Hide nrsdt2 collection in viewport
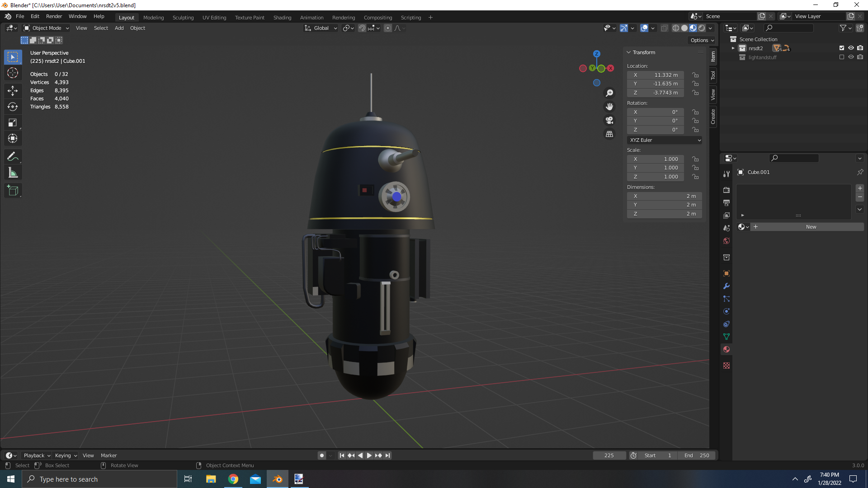The image size is (868, 488). coord(851,48)
